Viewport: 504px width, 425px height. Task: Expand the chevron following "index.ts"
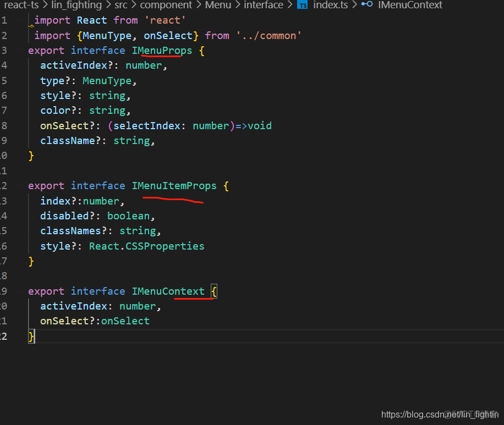(x=355, y=5)
